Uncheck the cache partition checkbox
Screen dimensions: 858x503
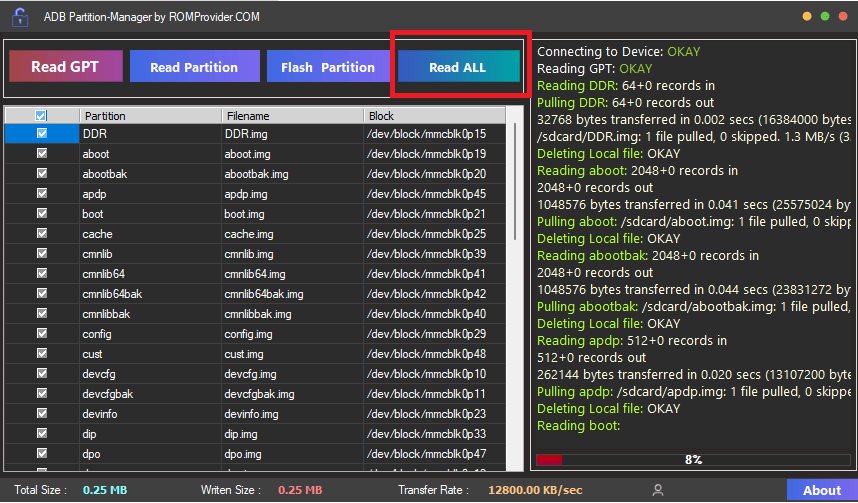[42, 233]
